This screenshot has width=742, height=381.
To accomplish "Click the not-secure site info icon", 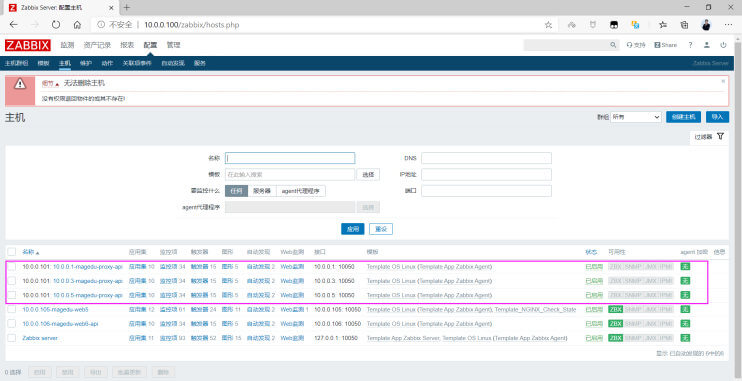I will coord(100,25).
